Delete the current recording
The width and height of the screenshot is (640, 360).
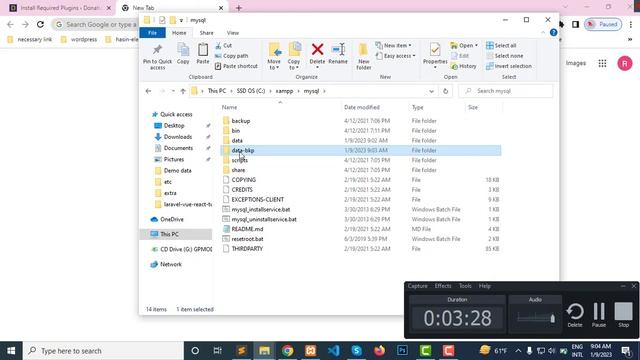(575, 315)
